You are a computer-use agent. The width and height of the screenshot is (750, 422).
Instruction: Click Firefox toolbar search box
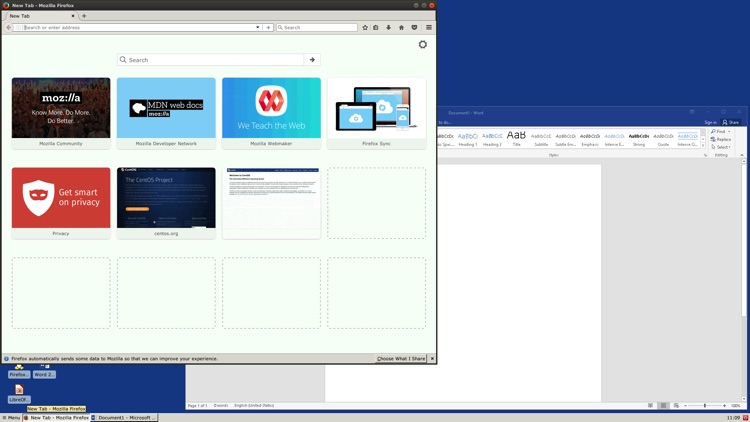(x=317, y=27)
